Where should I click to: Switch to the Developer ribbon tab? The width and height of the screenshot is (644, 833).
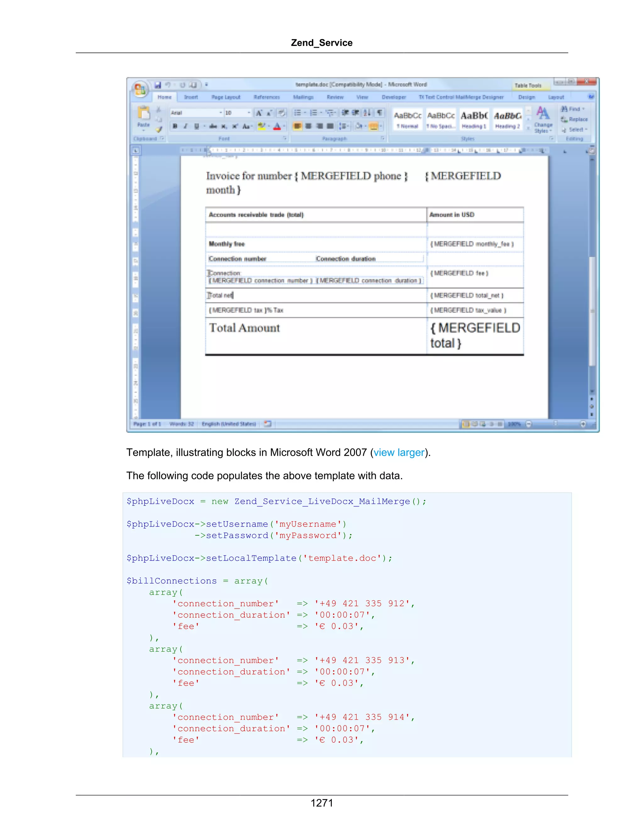click(394, 97)
